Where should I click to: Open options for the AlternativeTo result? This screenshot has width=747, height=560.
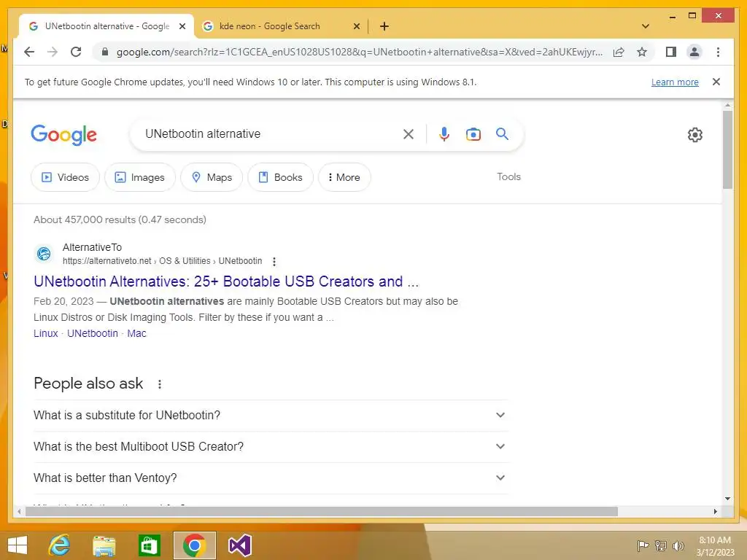[274, 262]
